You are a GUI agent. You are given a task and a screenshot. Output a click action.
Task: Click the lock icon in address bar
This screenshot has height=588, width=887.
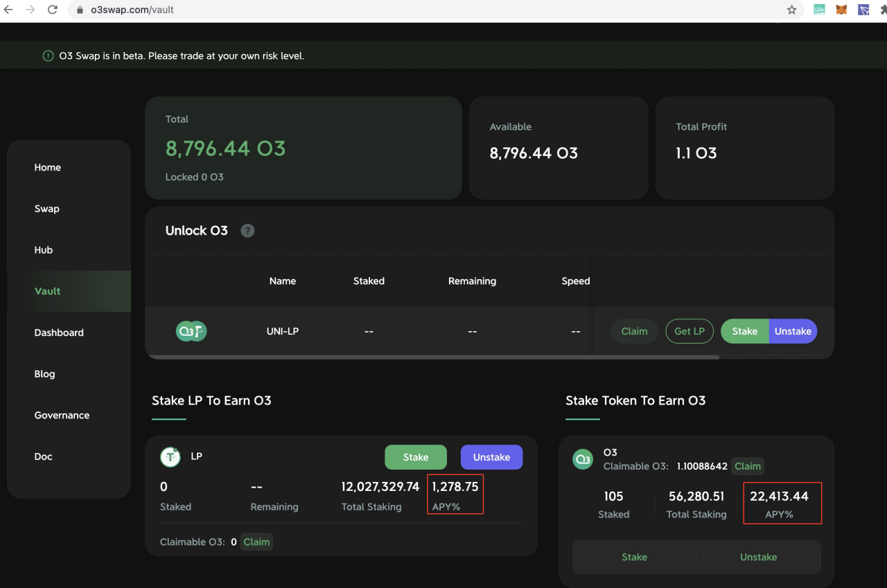80,10
